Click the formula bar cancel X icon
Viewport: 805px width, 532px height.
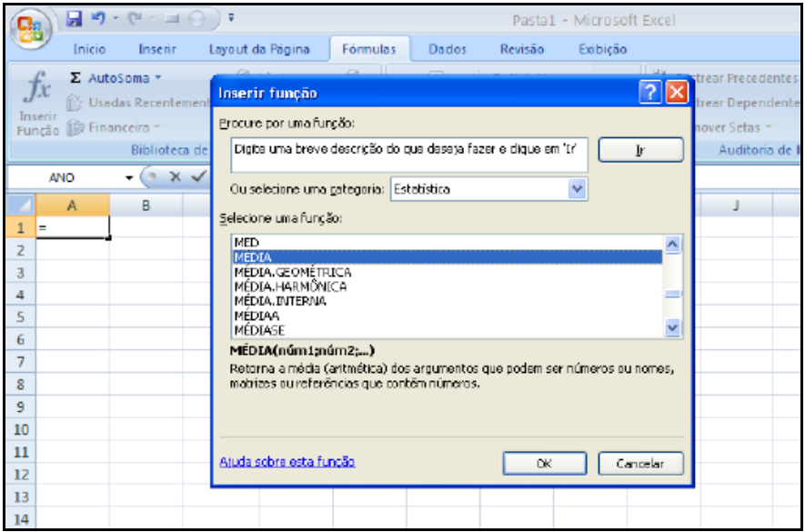tap(176, 177)
